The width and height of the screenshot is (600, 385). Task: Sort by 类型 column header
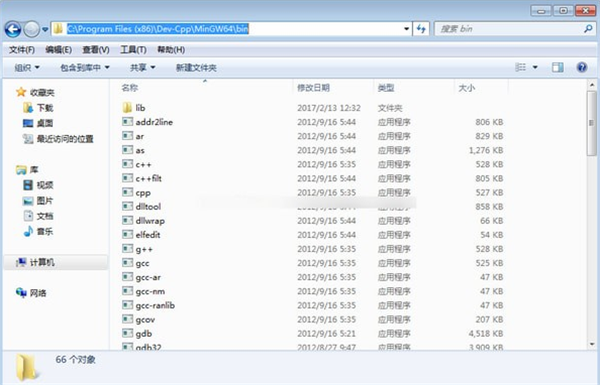click(386, 88)
